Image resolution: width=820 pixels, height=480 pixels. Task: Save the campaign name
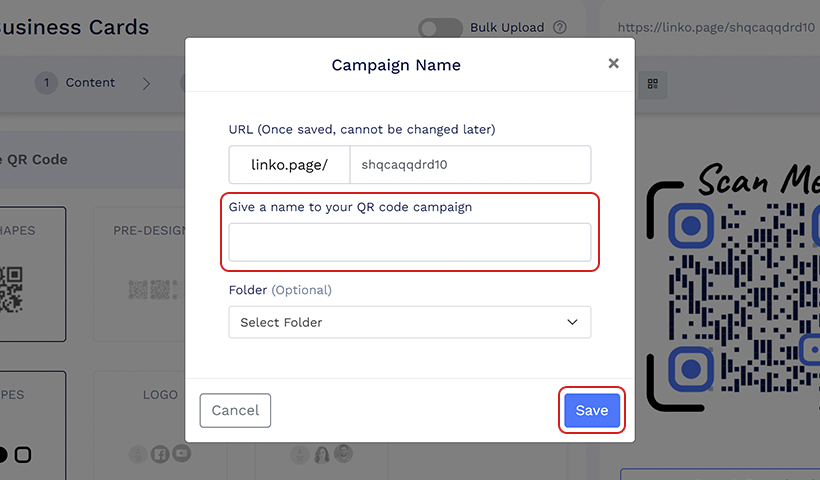(591, 410)
